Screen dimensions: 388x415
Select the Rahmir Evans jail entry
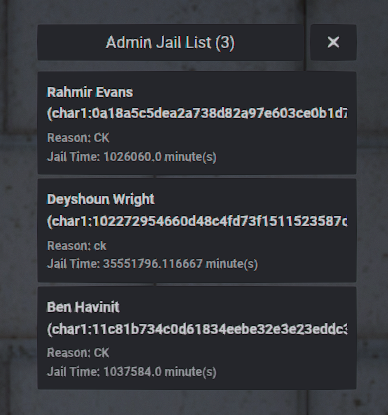(197, 123)
